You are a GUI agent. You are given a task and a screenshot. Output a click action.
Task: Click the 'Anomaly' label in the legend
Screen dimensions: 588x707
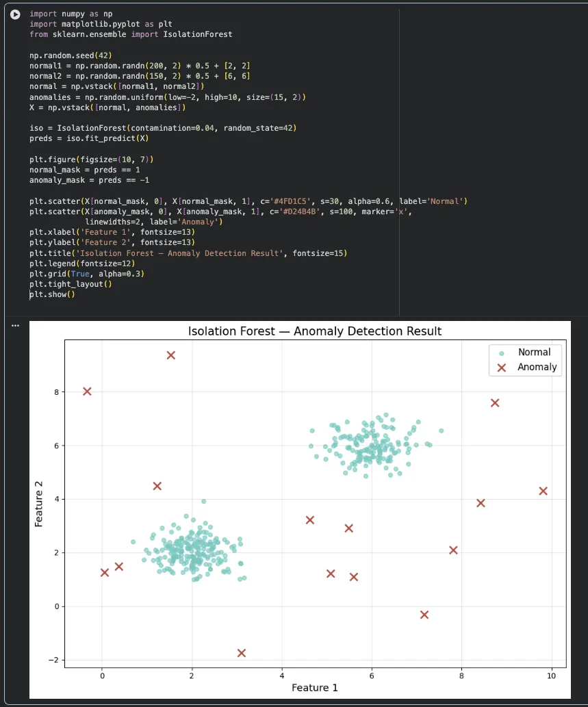(x=537, y=368)
